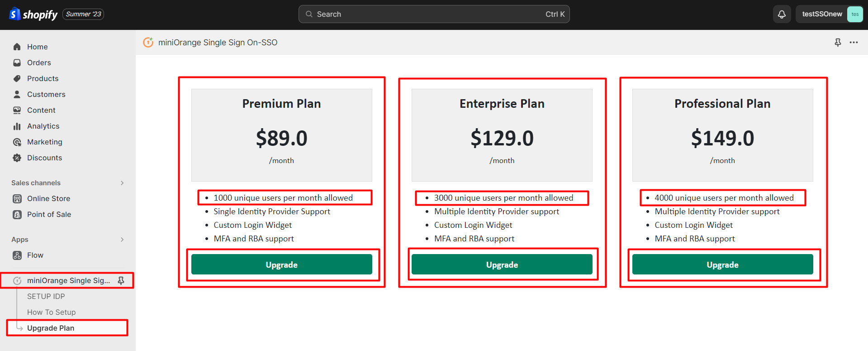Upgrade to the Professional Plan
The height and width of the screenshot is (351, 868).
point(722,264)
